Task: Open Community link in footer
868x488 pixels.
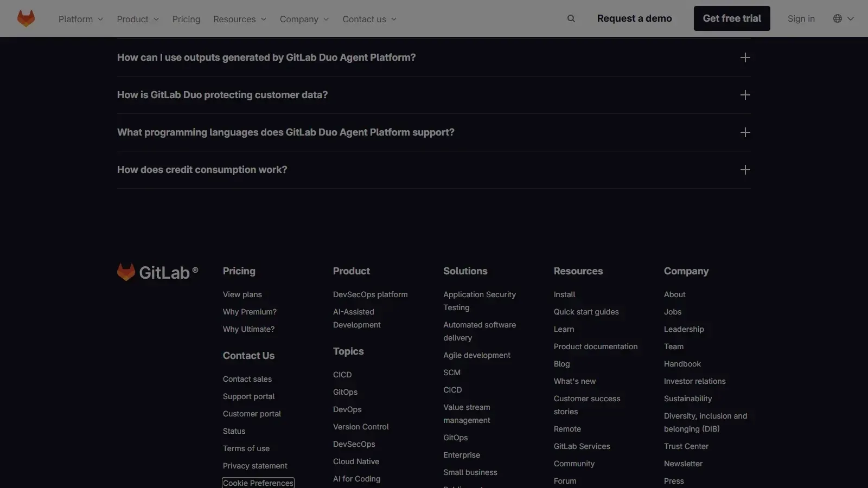Action: pyautogui.click(x=574, y=464)
